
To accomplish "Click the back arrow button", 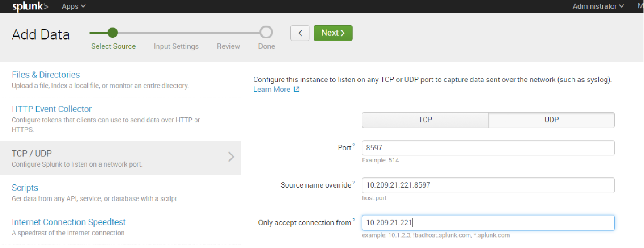I will (300, 33).
